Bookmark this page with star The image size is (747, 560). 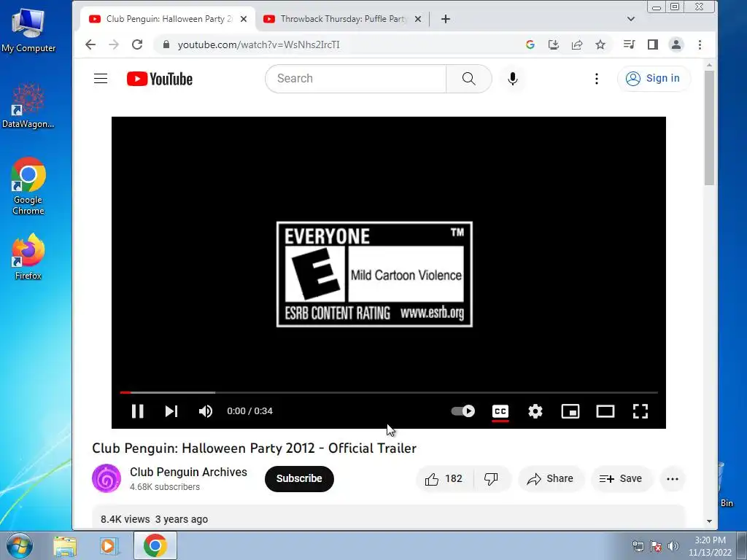click(600, 44)
